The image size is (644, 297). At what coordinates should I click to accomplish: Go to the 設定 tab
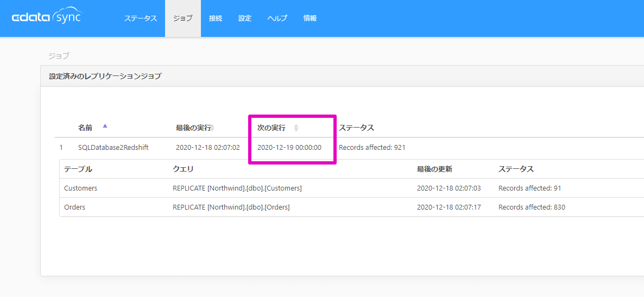245,18
